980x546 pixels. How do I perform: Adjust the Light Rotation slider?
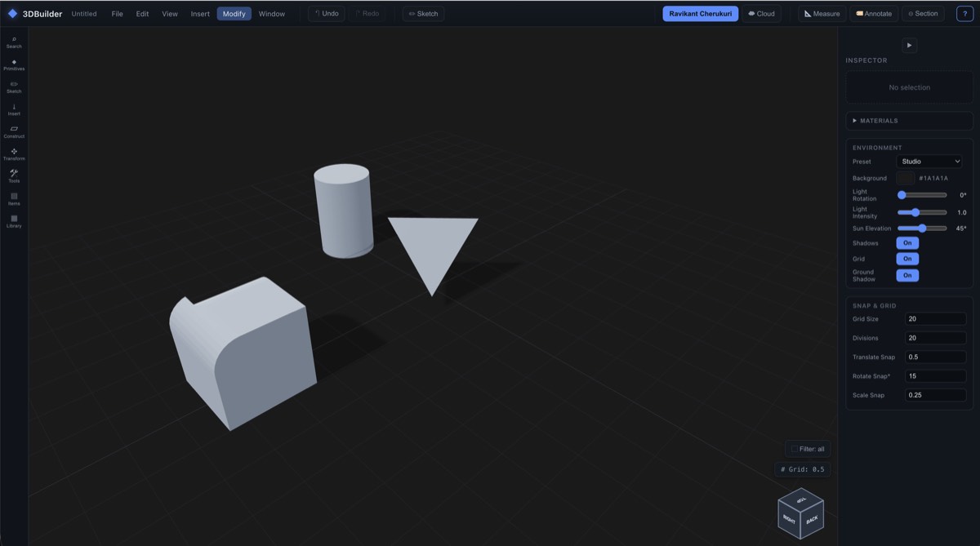point(922,195)
